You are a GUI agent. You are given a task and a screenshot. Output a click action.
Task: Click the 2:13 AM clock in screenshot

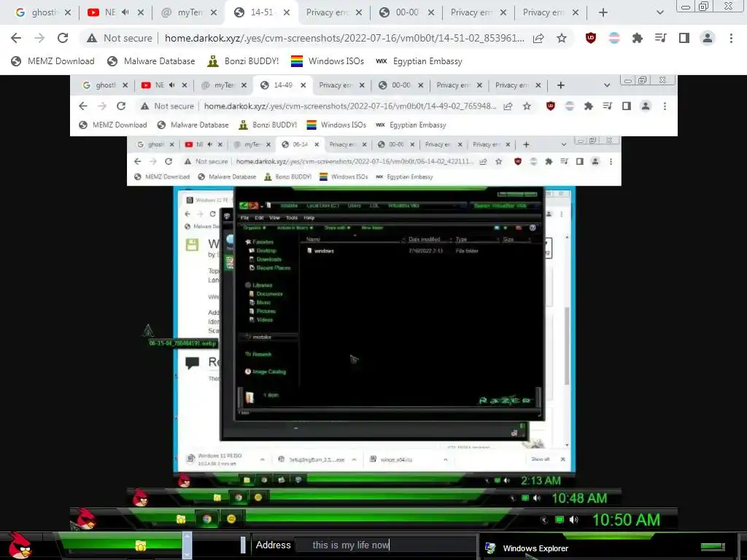(541, 481)
